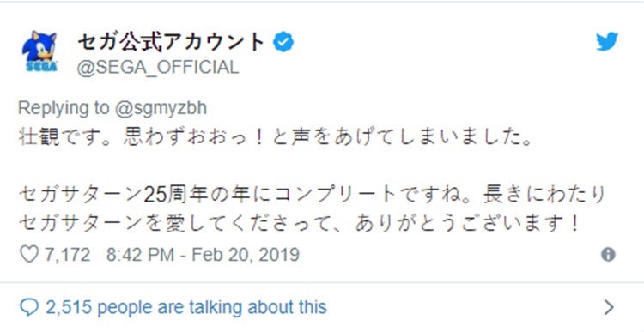This screenshot has height=332, width=644.
Task: Expand conversation with the right chevron arrow
Action: tap(609, 307)
